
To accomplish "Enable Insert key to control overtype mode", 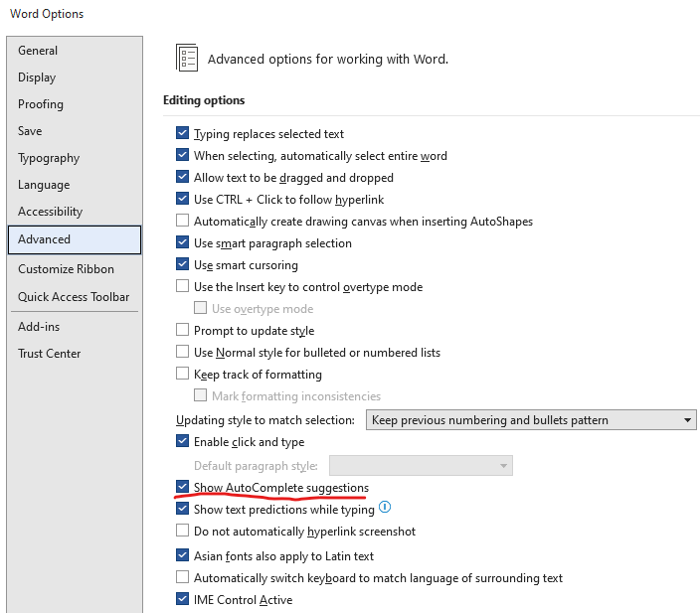I will pos(182,286).
